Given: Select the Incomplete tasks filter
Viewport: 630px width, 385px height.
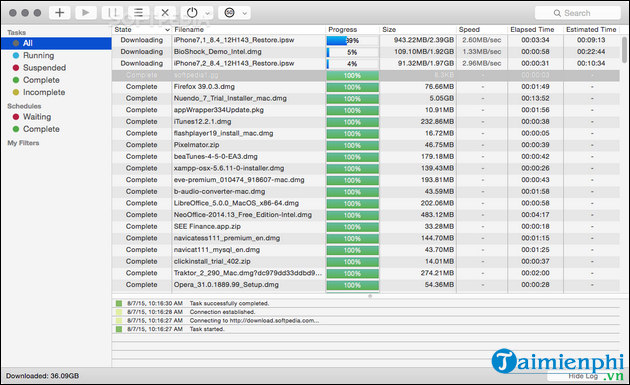Looking at the screenshot, I should pyautogui.click(x=44, y=92).
